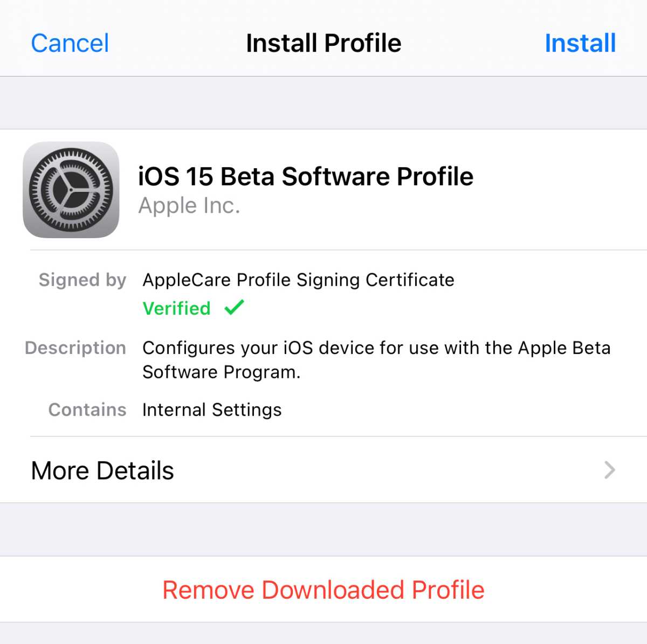Select the Internal Settings value

[x=212, y=410]
